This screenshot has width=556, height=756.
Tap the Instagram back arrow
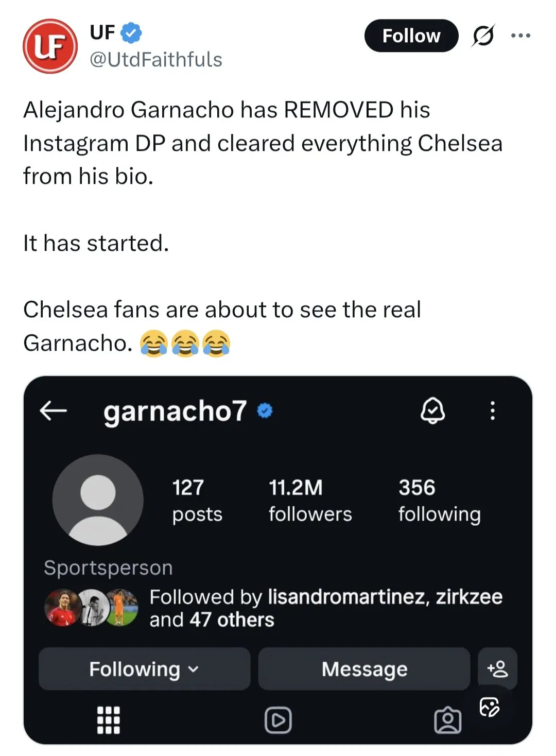pyautogui.click(x=54, y=410)
